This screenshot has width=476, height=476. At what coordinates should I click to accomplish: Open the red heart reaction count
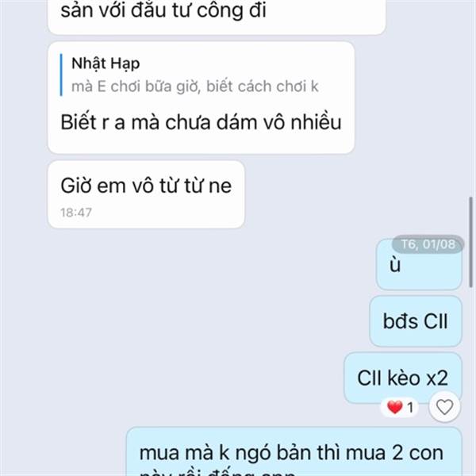[x=400, y=407]
